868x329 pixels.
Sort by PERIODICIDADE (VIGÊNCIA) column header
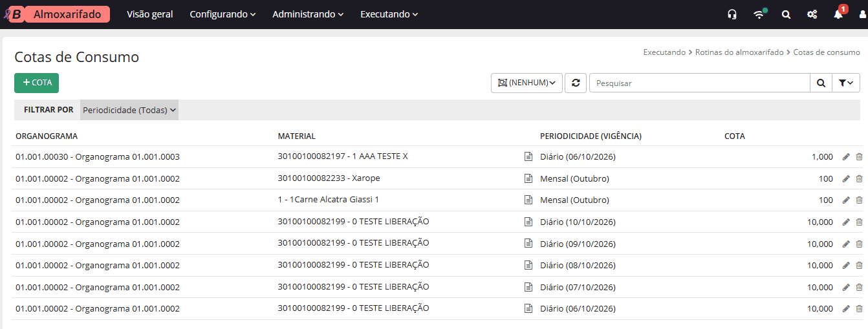(591, 136)
